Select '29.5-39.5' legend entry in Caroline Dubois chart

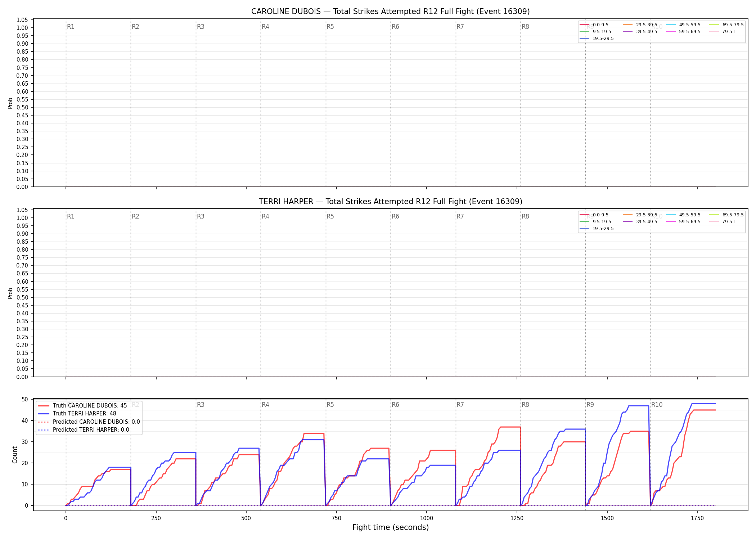click(640, 25)
